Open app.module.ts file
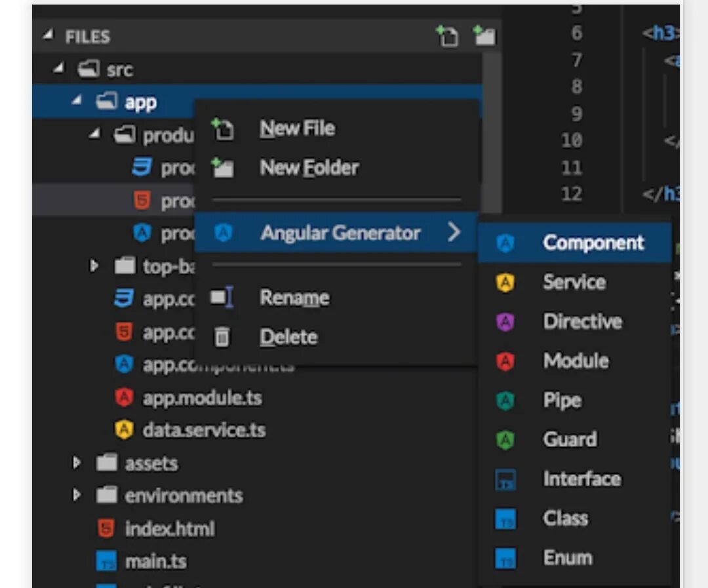708x588 pixels. [x=203, y=398]
